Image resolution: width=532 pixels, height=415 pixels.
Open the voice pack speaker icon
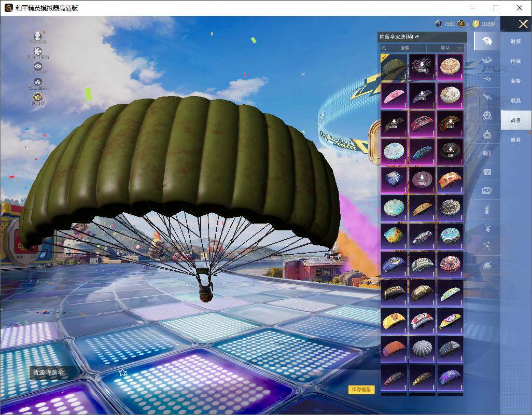tap(487, 153)
